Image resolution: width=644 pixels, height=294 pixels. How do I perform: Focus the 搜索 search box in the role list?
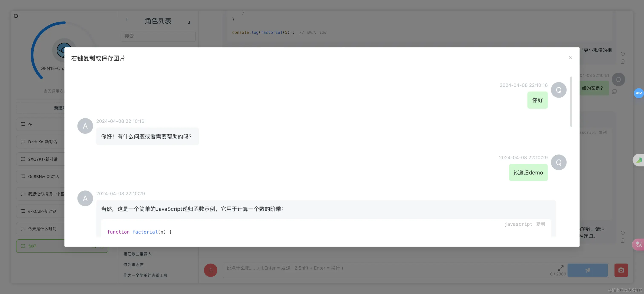pyautogui.click(x=158, y=36)
